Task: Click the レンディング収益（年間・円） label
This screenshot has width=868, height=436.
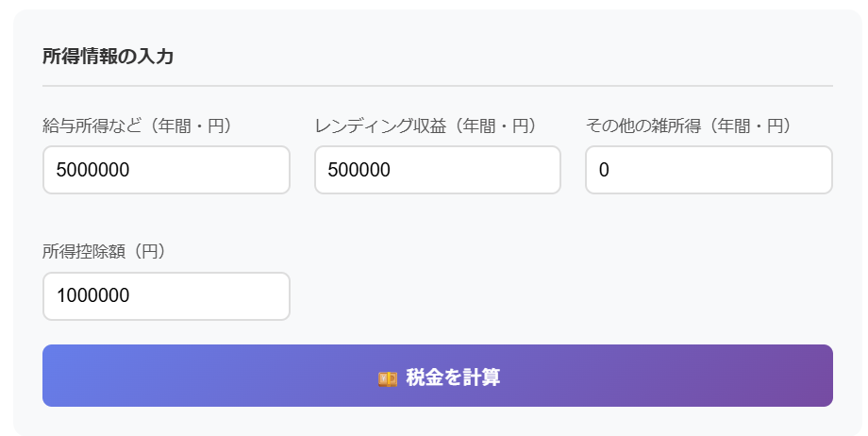Action: click(x=426, y=126)
